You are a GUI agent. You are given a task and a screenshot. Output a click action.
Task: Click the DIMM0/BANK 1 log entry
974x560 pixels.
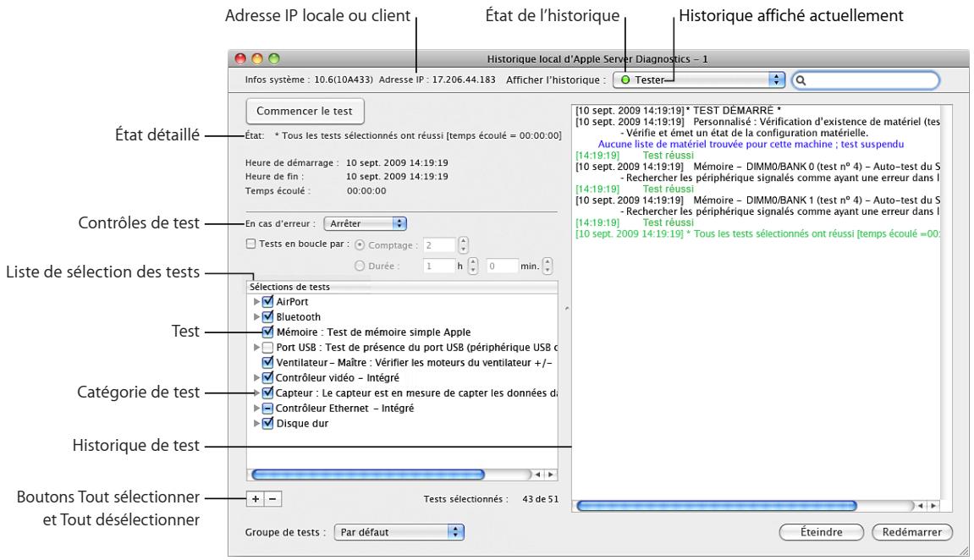pos(758,200)
